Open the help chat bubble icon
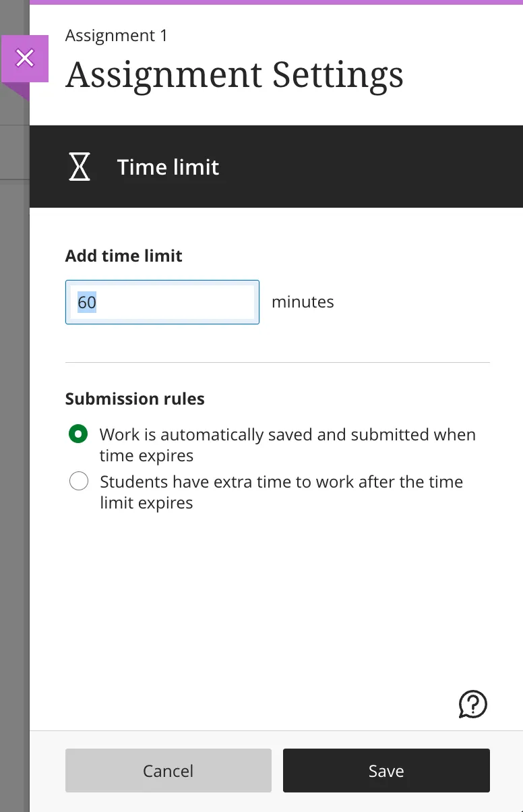Image resolution: width=523 pixels, height=812 pixels. tap(472, 704)
